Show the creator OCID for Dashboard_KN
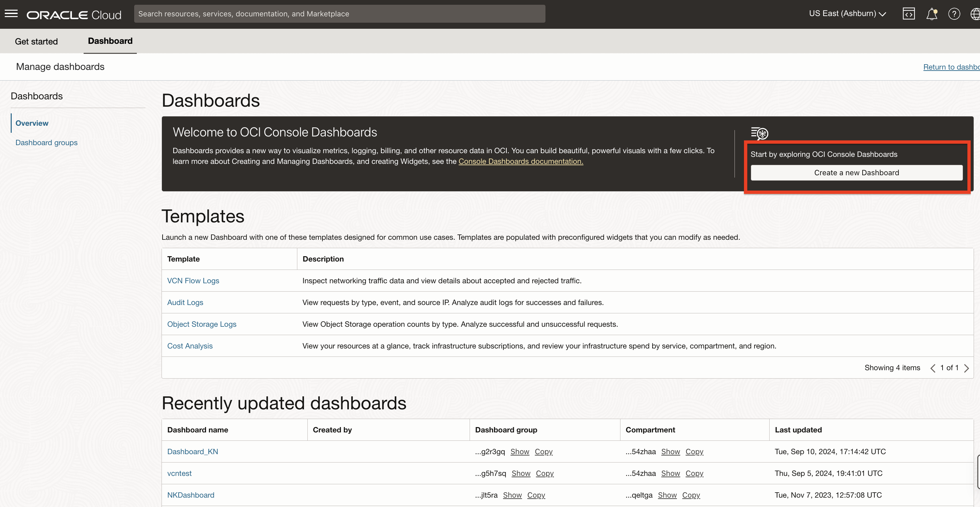Screen dimensions: 980x507 pos(520,451)
